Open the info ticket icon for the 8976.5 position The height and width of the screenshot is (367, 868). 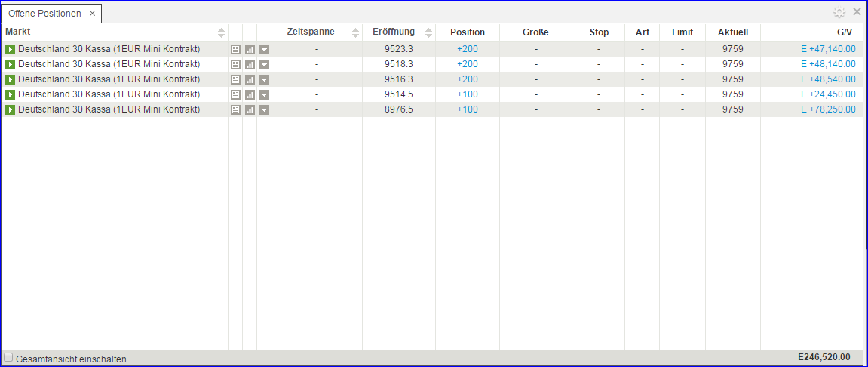pos(236,110)
